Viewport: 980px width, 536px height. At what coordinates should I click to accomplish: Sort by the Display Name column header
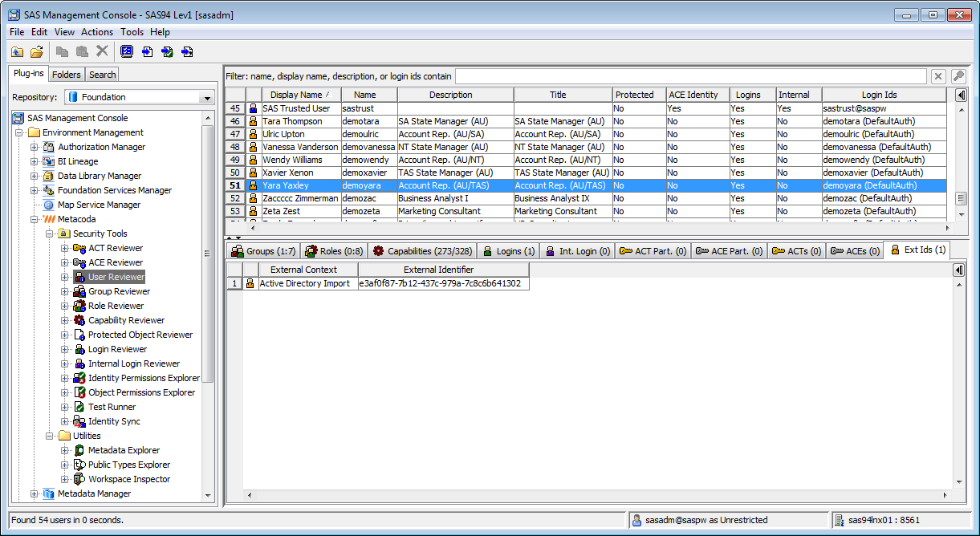tap(301, 95)
